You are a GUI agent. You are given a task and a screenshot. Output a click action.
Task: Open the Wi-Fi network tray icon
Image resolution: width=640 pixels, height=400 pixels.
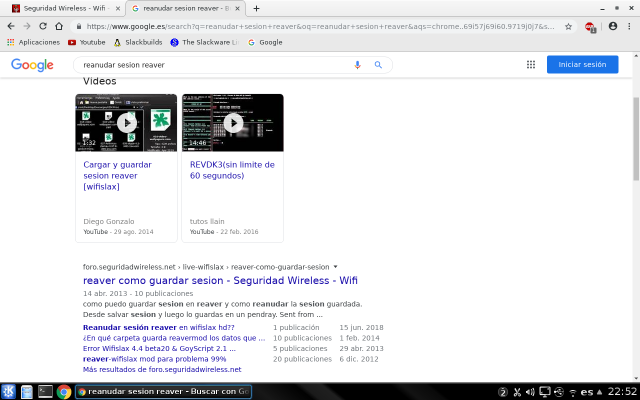573,393
